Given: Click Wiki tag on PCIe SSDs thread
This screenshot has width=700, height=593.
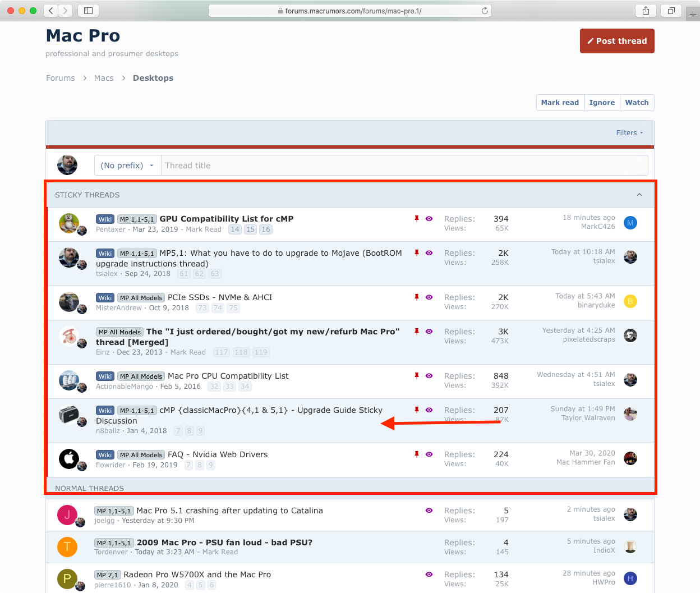Looking at the screenshot, I should pyautogui.click(x=105, y=298).
